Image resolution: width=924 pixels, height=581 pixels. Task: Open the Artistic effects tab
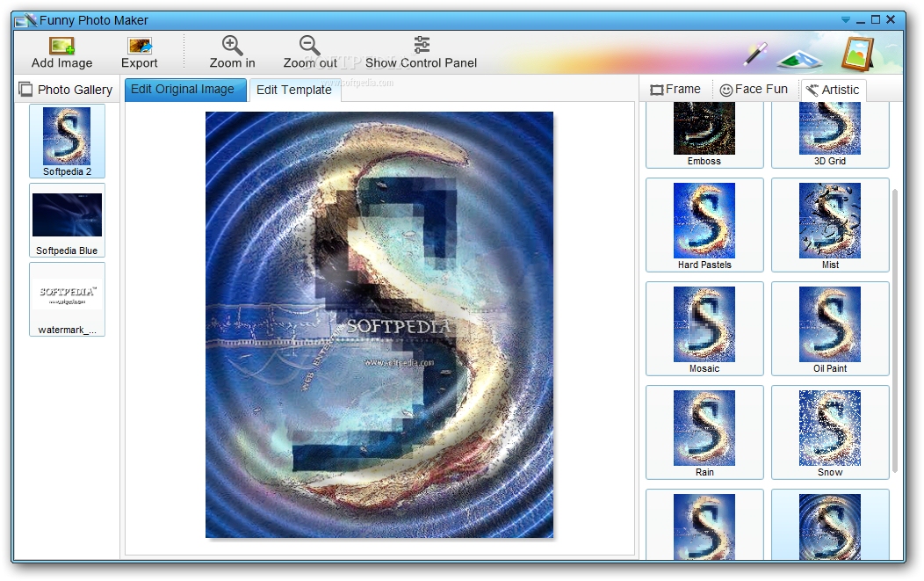[833, 90]
